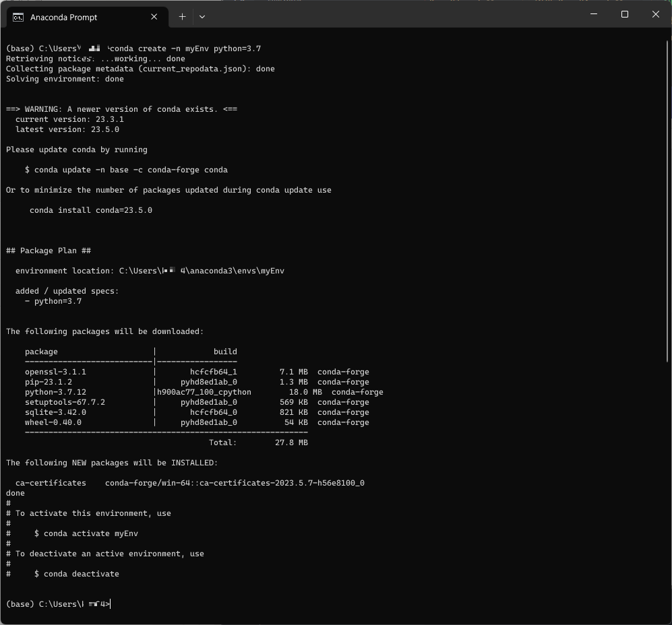Click 'latest version: 23.5.0' line

67,129
